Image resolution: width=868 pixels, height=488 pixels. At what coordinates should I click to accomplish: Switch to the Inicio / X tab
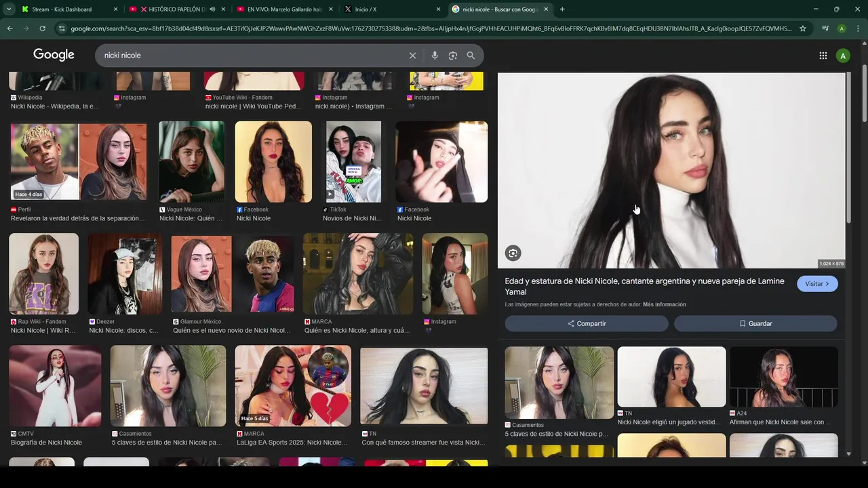pos(392,9)
